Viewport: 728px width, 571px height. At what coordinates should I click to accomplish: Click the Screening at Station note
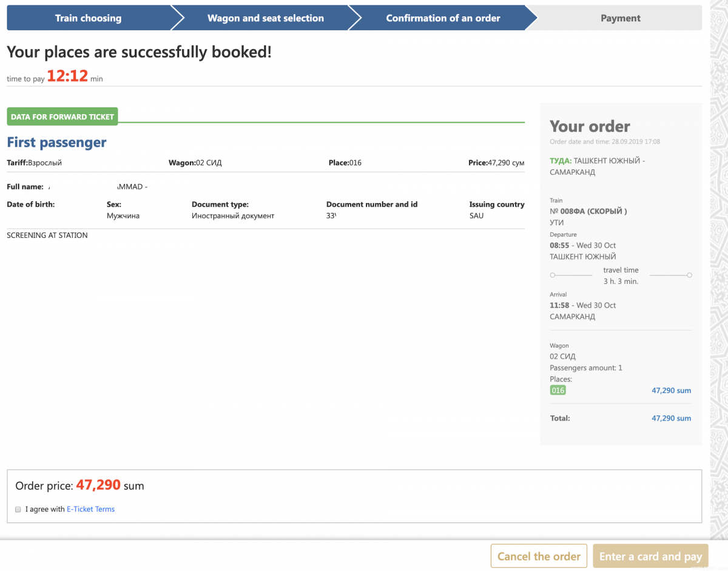click(x=47, y=235)
